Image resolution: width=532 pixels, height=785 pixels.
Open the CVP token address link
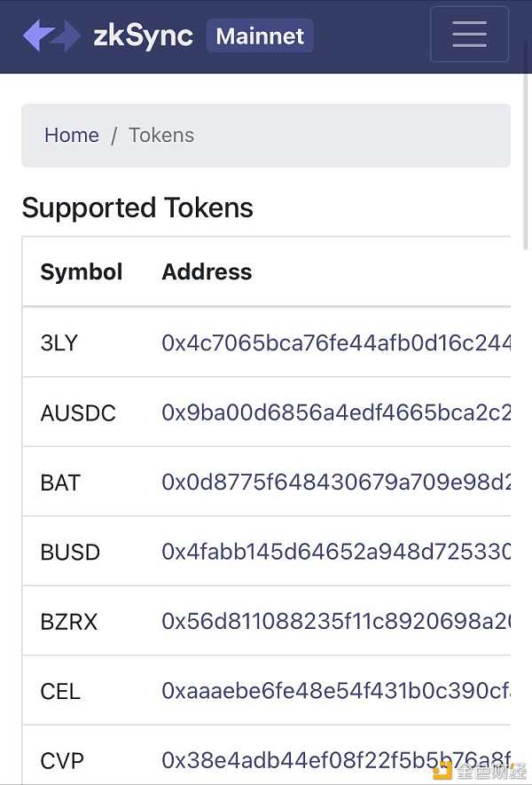[336, 760]
